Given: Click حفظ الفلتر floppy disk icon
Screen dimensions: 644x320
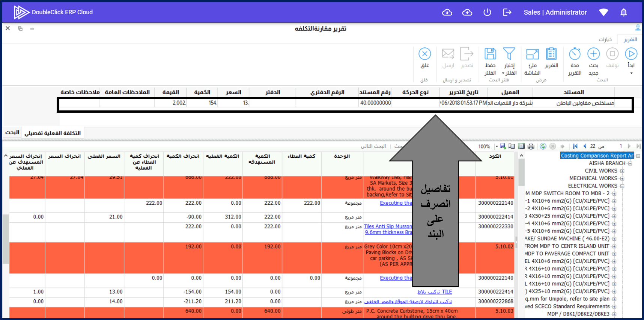Looking at the screenshot, I should point(490,54).
